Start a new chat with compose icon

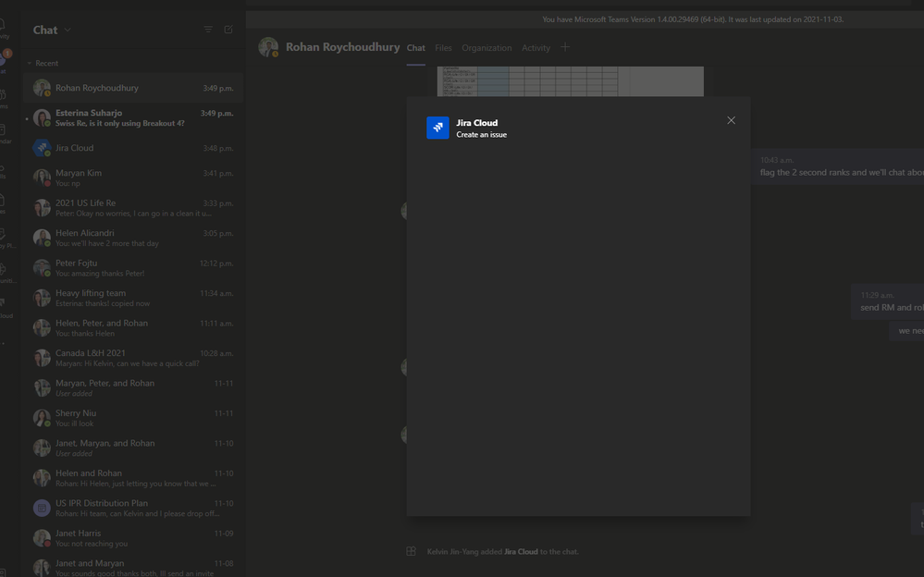click(x=228, y=30)
